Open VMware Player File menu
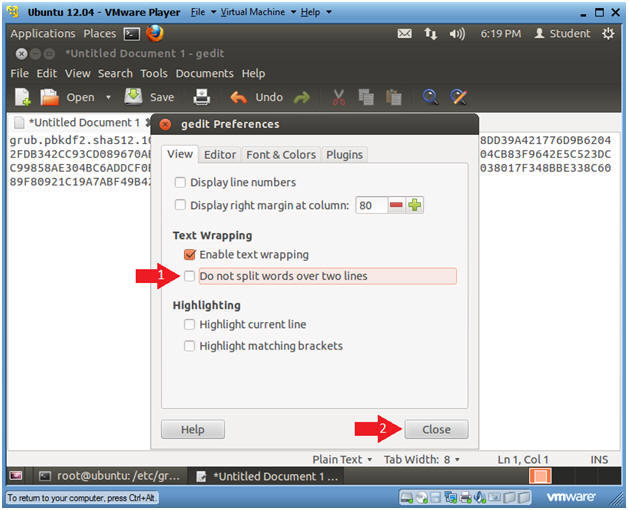This screenshot has height=510, width=628. 203,12
